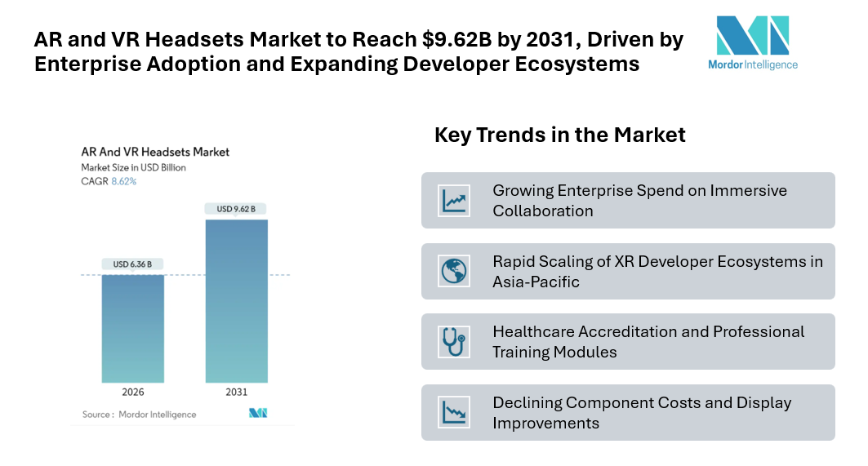868x466 pixels.
Task: Click the growth chart icon for Enterprise Spend
Action: pyautogui.click(x=453, y=201)
